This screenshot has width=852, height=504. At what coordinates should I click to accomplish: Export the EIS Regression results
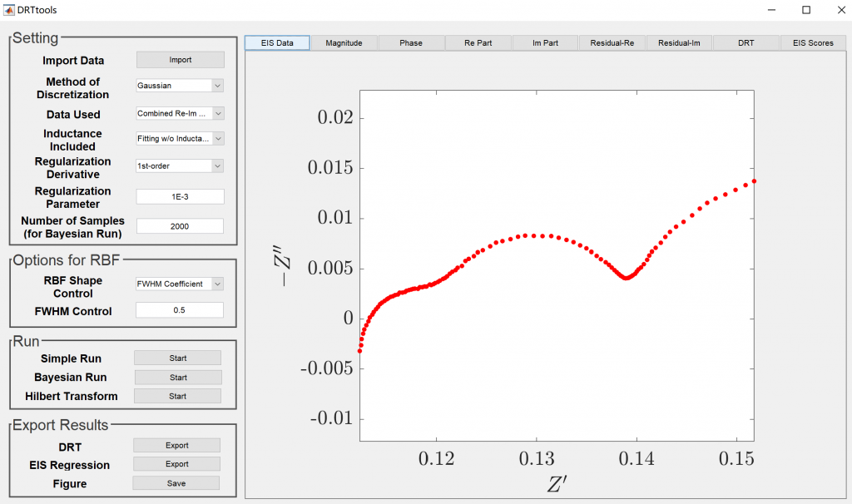pos(177,464)
